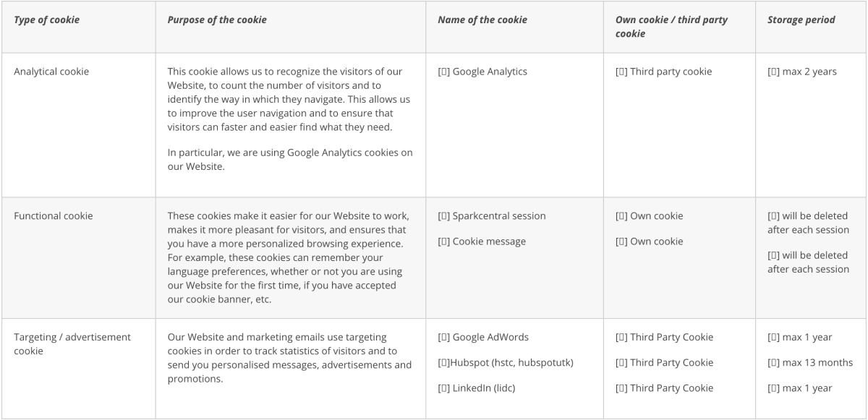Viewport: 868px width, 420px height.
Task: Tick the Sparkcentral session box
Action: pos(443,216)
